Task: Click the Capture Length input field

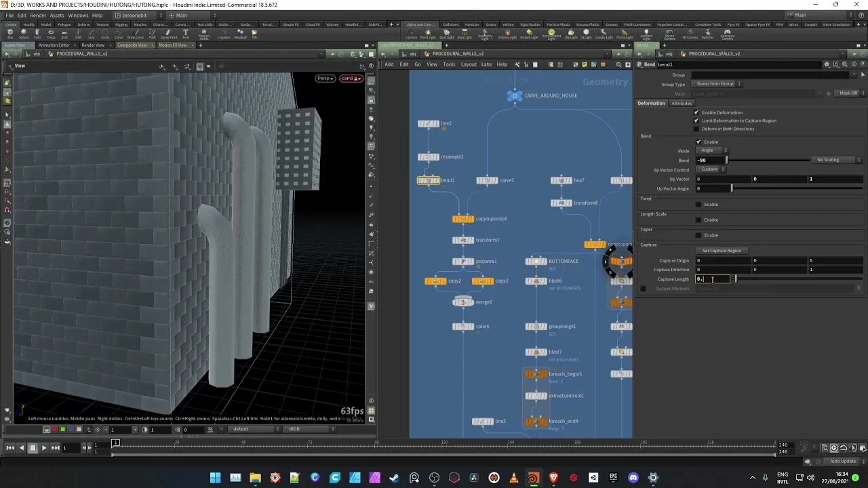Action: click(x=713, y=279)
